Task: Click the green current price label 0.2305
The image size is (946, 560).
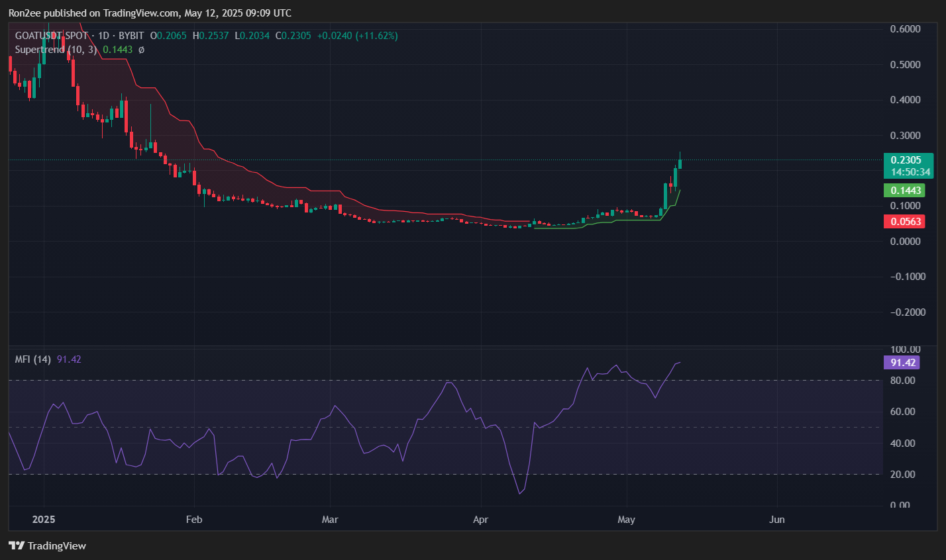Action: pos(908,160)
